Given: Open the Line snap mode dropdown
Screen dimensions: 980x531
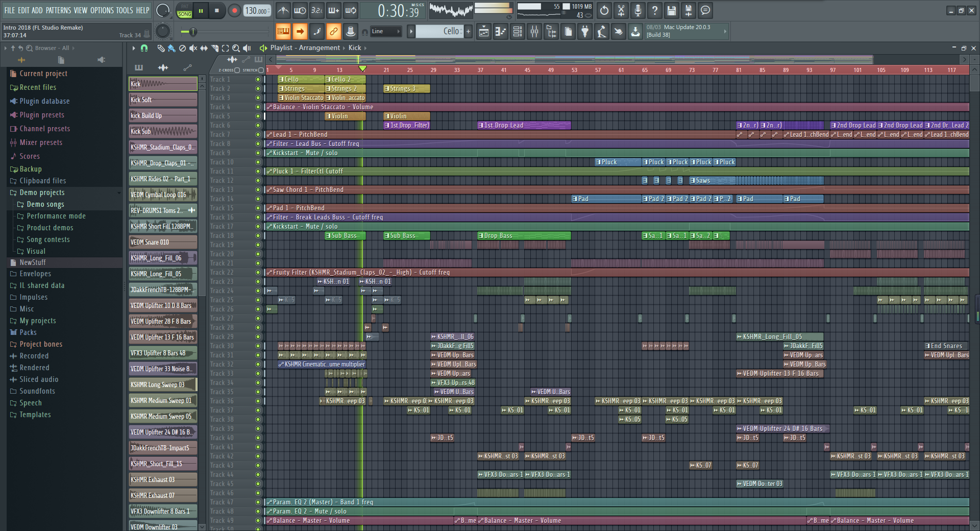Looking at the screenshot, I should point(386,32).
